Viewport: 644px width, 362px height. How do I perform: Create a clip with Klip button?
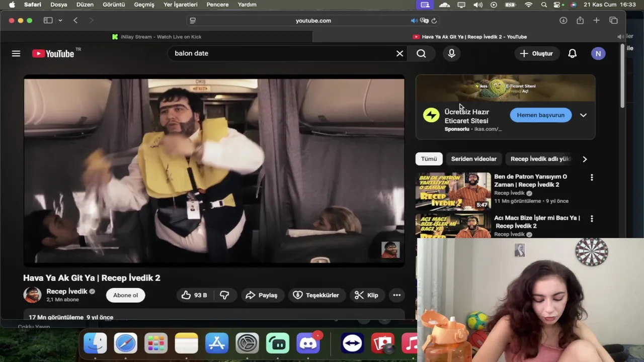point(366,295)
